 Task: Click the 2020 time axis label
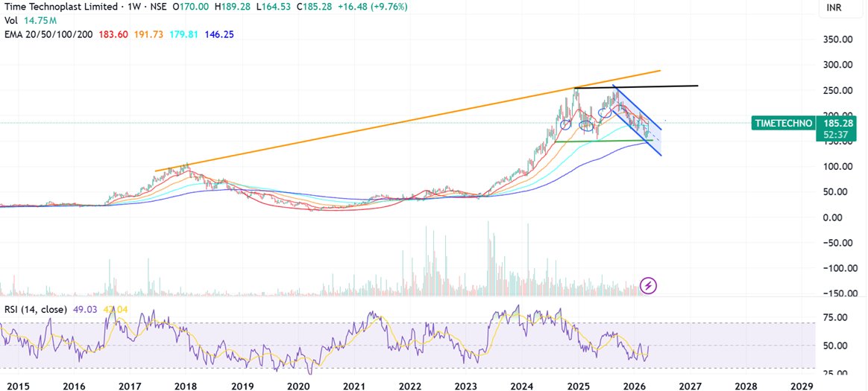pos(298,385)
